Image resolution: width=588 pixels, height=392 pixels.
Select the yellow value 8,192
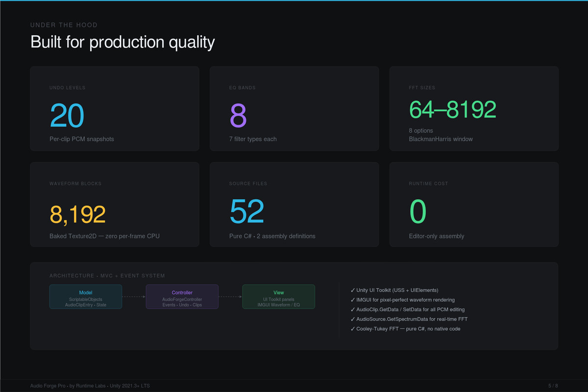pos(77,214)
